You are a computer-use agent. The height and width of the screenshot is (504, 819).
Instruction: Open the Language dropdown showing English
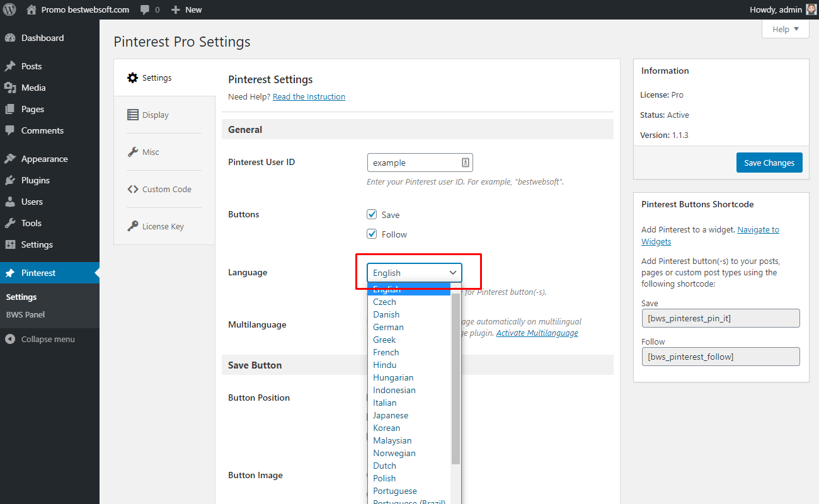415,273
